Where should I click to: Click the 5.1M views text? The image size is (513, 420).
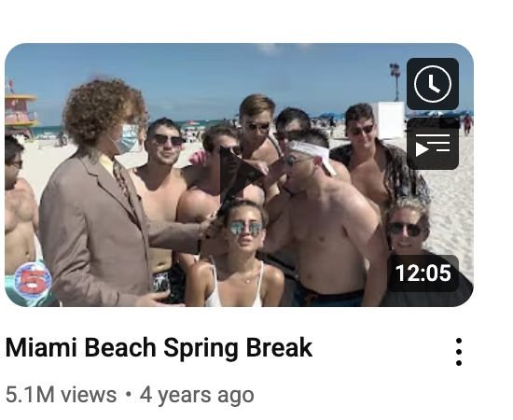pos(61,395)
